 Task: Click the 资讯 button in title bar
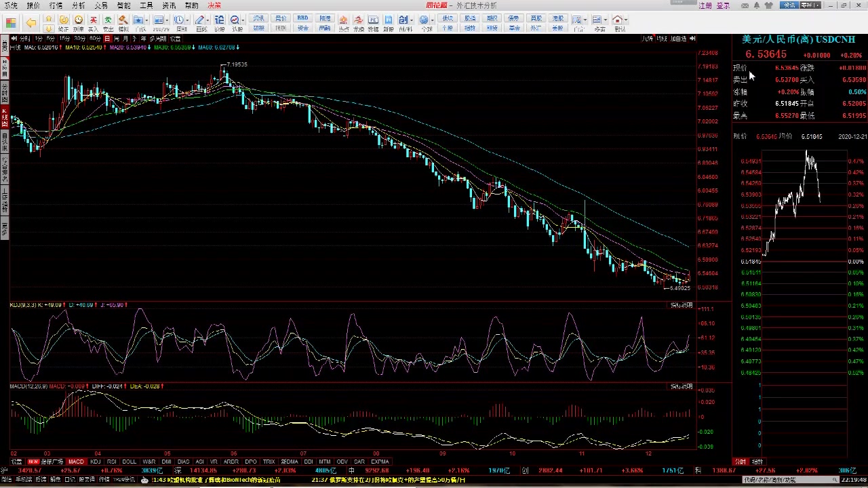(x=789, y=5)
